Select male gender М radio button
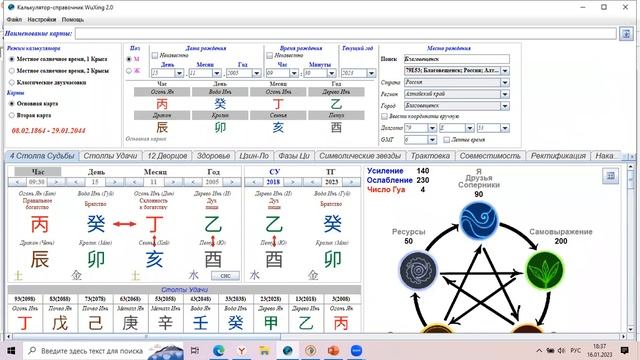This screenshot has width=640, height=360. tap(129, 59)
